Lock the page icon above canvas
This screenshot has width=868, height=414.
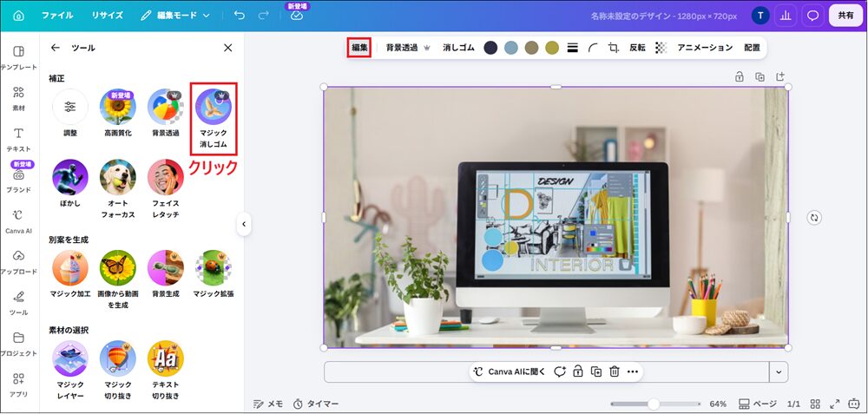(x=739, y=77)
